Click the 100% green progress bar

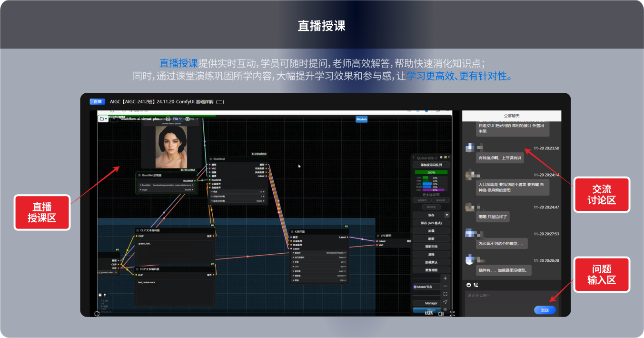pyautogui.click(x=431, y=172)
